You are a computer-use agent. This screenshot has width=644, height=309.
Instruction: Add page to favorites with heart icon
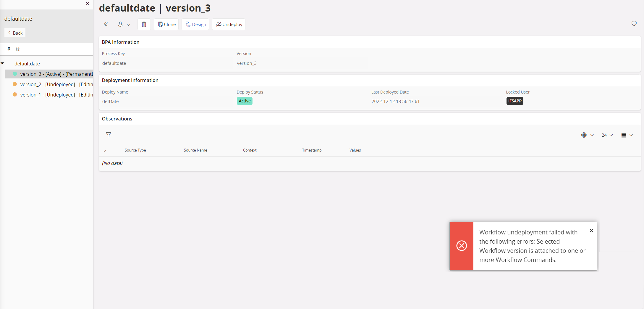click(x=634, y=24)
